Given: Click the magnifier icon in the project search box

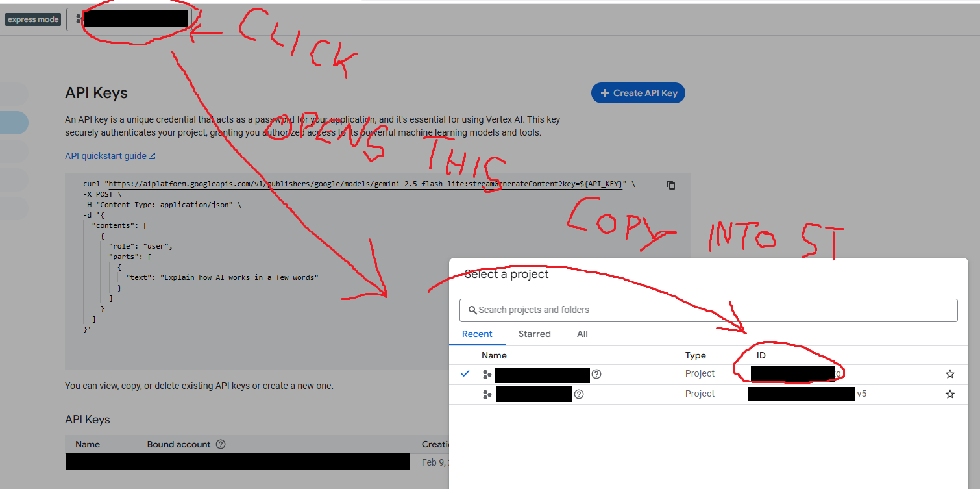Looking at the screenshot, I should [x=472, y=310].
